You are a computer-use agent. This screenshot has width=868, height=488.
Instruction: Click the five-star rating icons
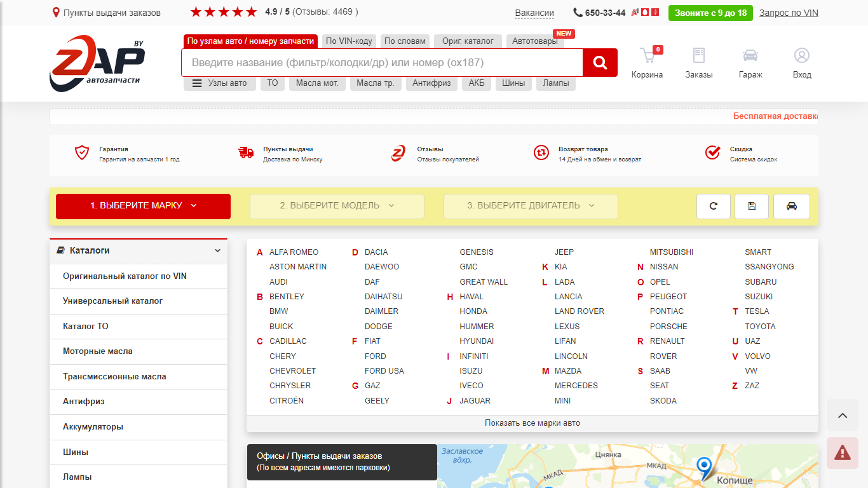(224, 12)
